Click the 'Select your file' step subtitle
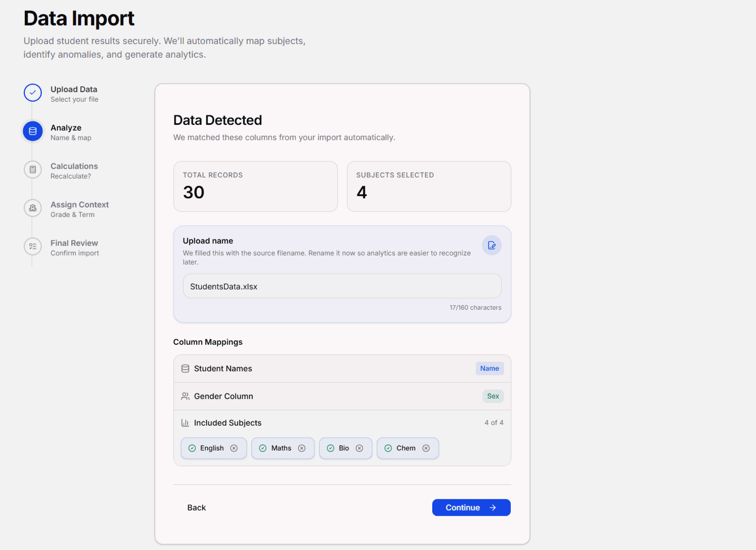Viewport: 756px width, 550px height. click(75, 99)
